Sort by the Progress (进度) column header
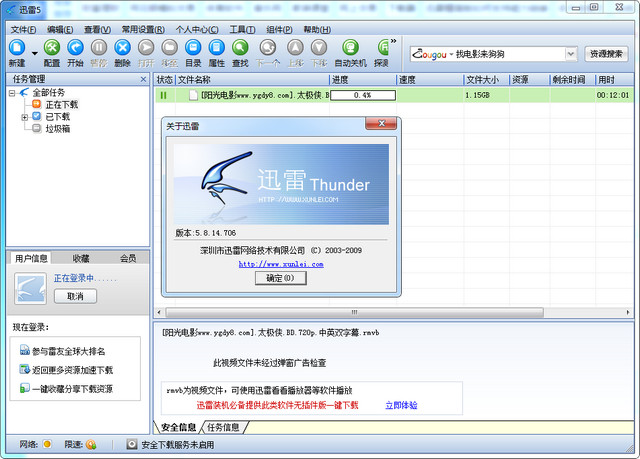 (363, 80)
